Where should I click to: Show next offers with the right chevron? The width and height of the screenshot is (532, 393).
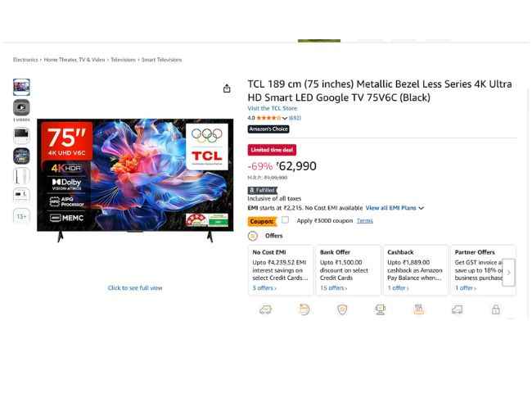pos(508,273)
